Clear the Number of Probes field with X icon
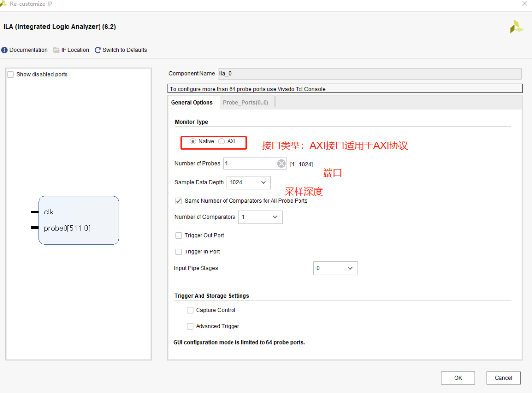This screenshot has height=393, width=532. tap(281, 164)
